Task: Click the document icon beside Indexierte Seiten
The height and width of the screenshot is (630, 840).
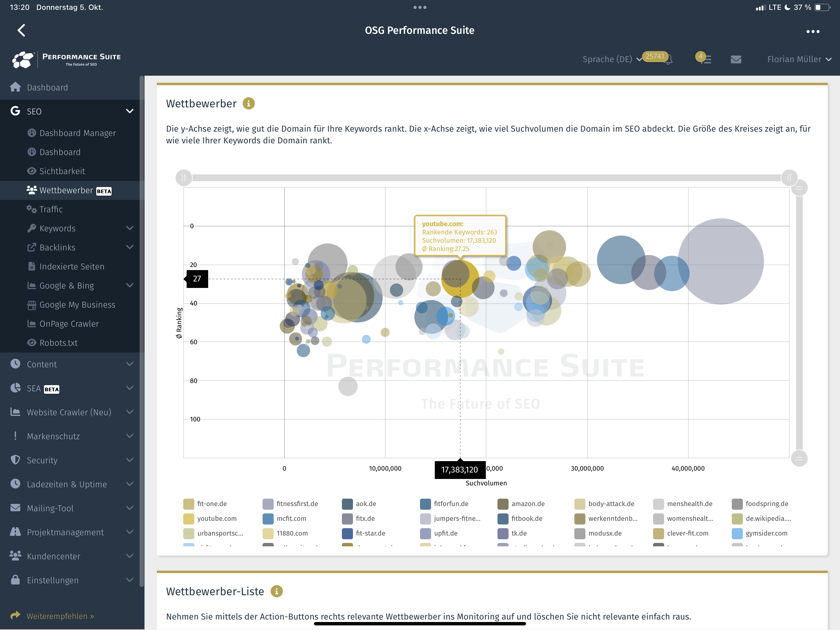Action: [32, 266]
